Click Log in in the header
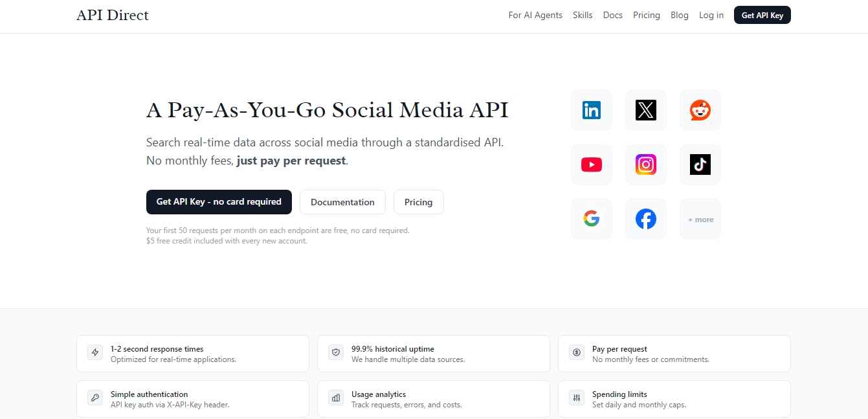Image resolution: width=868 pixels, height=419 pixels. pyautogui.click(x=711, y=15)
